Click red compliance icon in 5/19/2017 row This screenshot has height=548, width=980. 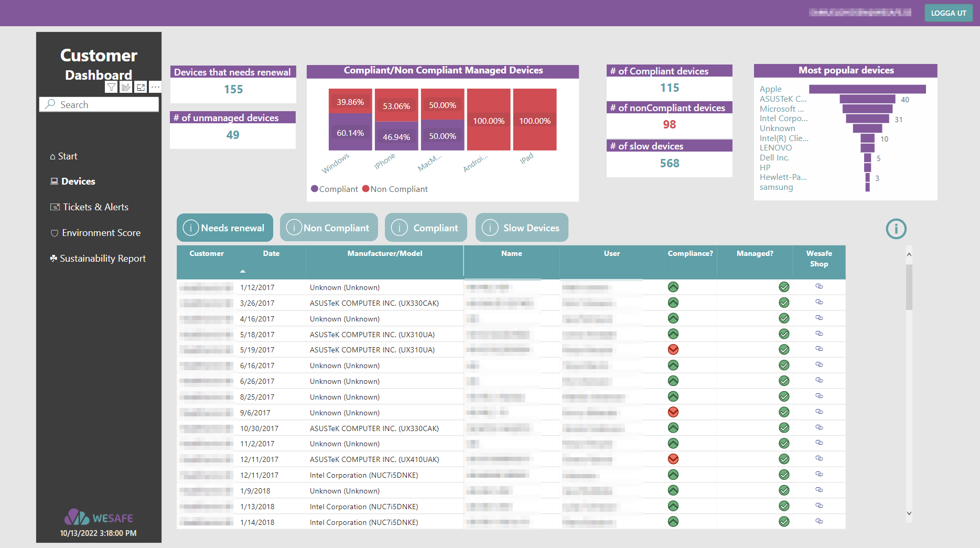673,349
